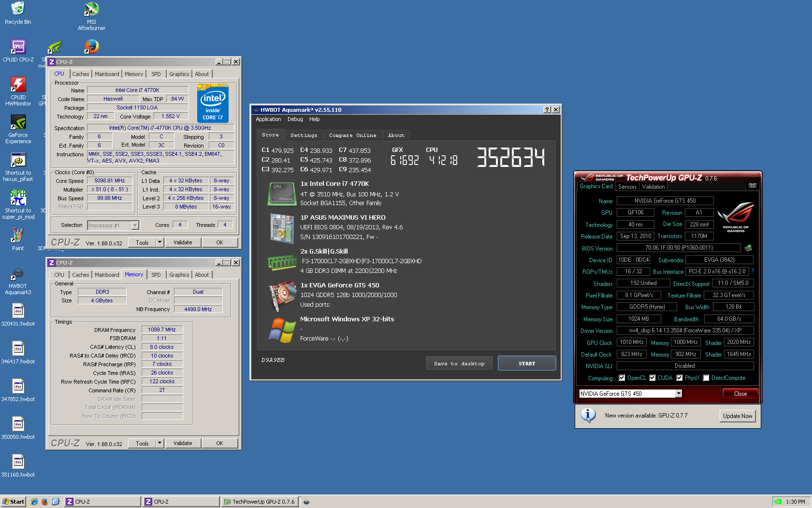Image resolution: width=812 pixels, height=508 pixels.
Task: Open the Debug menu in Aquamark
Action: pos(295,119)
